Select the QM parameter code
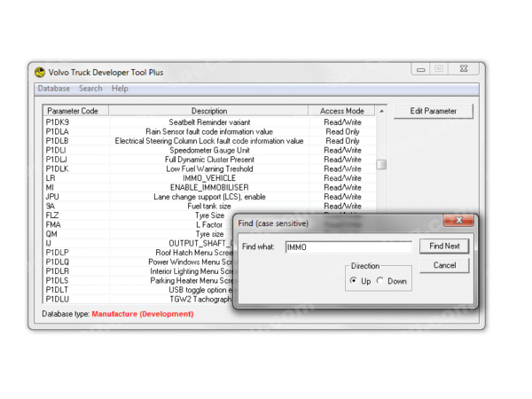Image resolution: width=532 pixels, height=399 pixels. click(x=51, y=234)
